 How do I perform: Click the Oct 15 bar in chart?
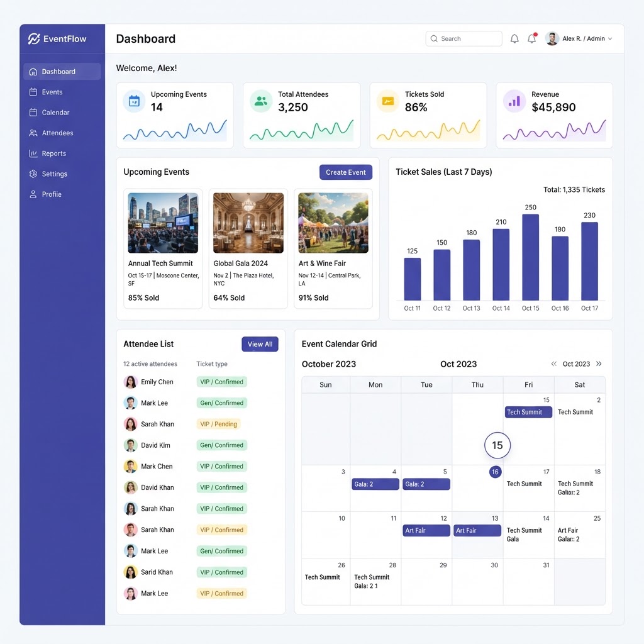click(530, 257)
